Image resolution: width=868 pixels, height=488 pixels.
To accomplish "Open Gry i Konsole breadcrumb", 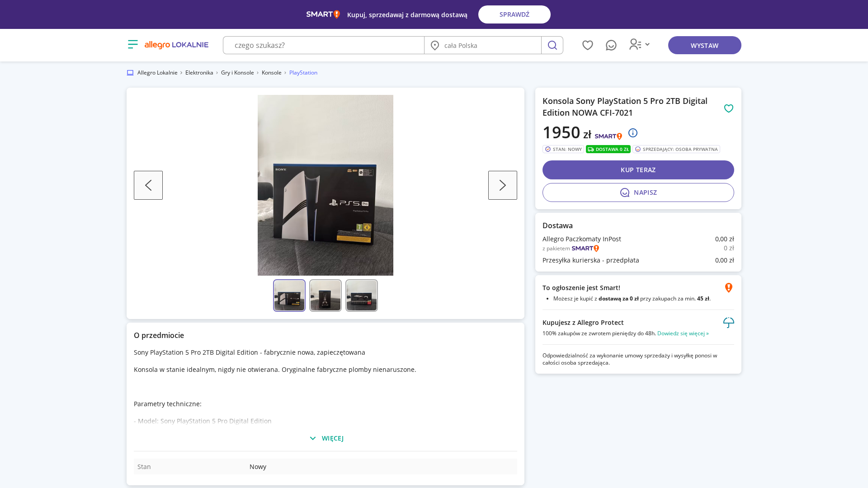I will (x=237, y=73).
